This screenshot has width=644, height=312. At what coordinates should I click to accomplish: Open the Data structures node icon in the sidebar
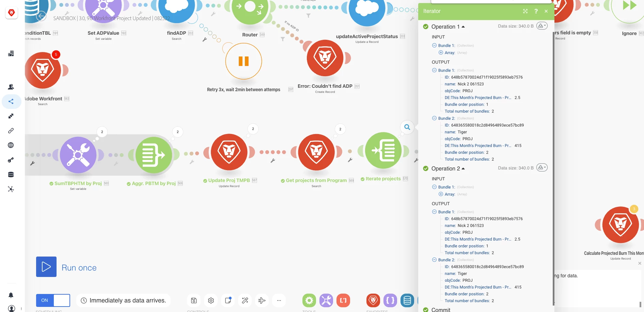point(11,189)
